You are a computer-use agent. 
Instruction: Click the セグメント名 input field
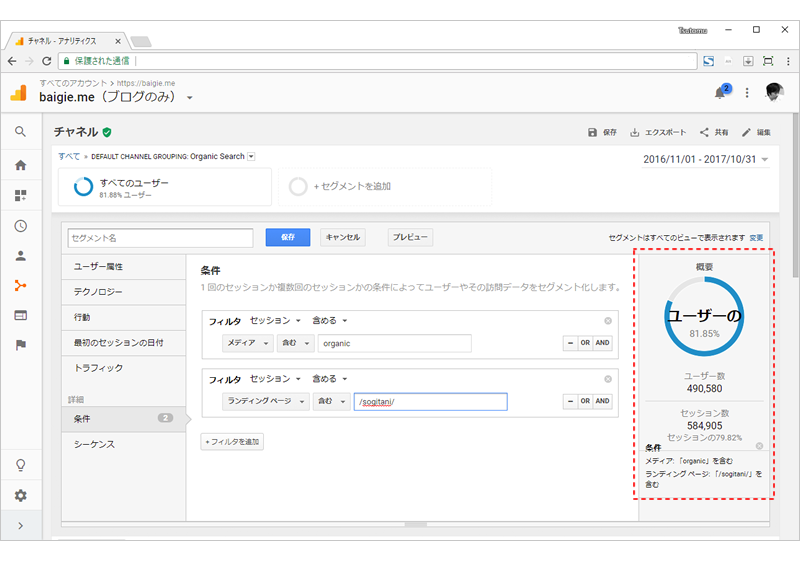160,238
